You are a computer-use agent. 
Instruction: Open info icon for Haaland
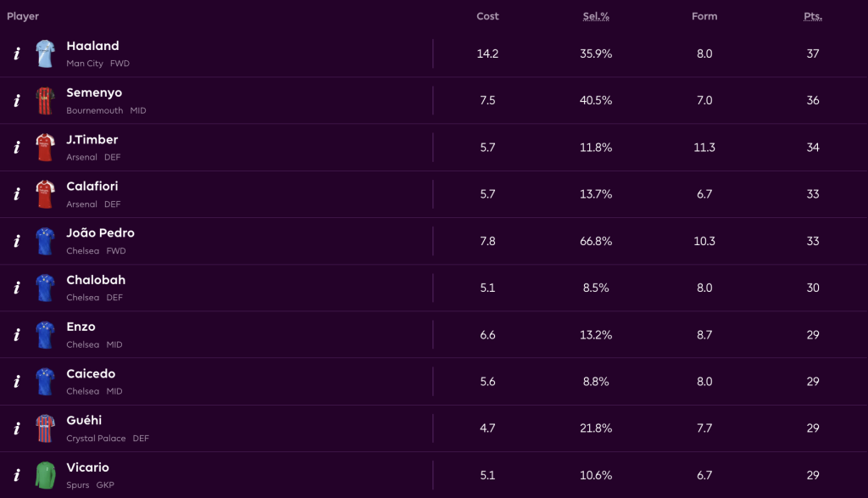pyautogui.click(x=16, y=53)
